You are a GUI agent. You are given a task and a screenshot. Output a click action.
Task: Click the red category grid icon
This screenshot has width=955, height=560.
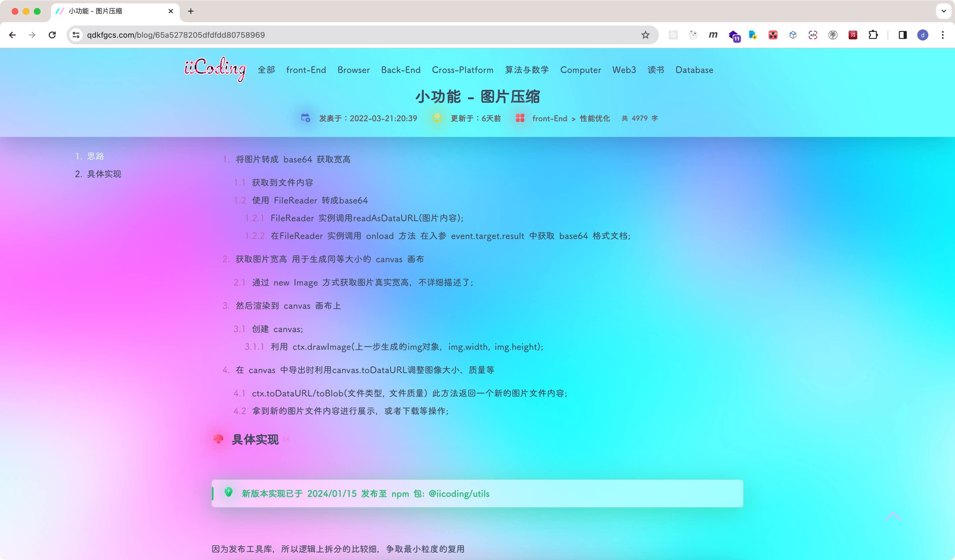tap(520, 118)
